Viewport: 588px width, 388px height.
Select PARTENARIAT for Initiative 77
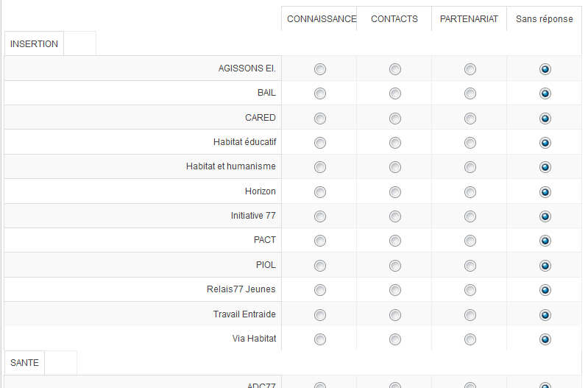(x=470, y=216)
